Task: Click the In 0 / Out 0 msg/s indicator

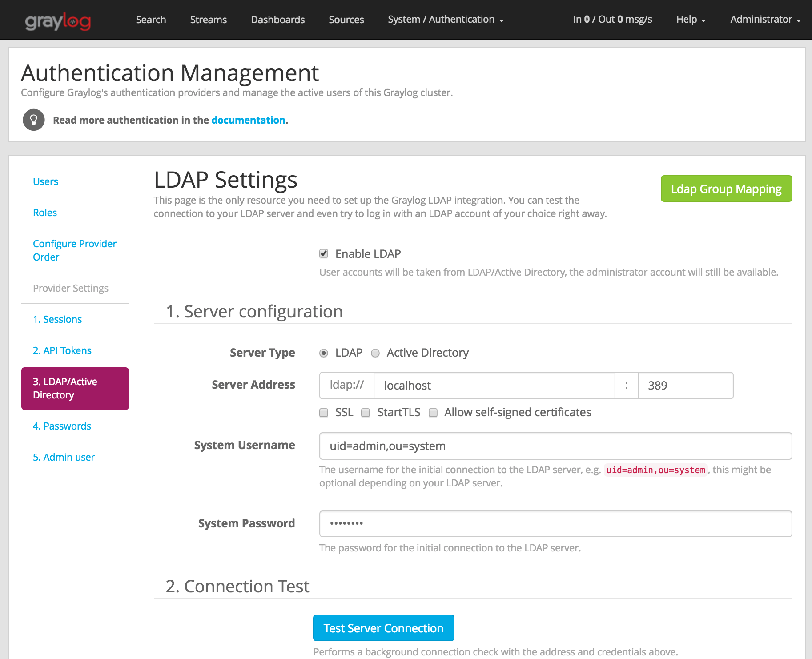Action: 612,20
